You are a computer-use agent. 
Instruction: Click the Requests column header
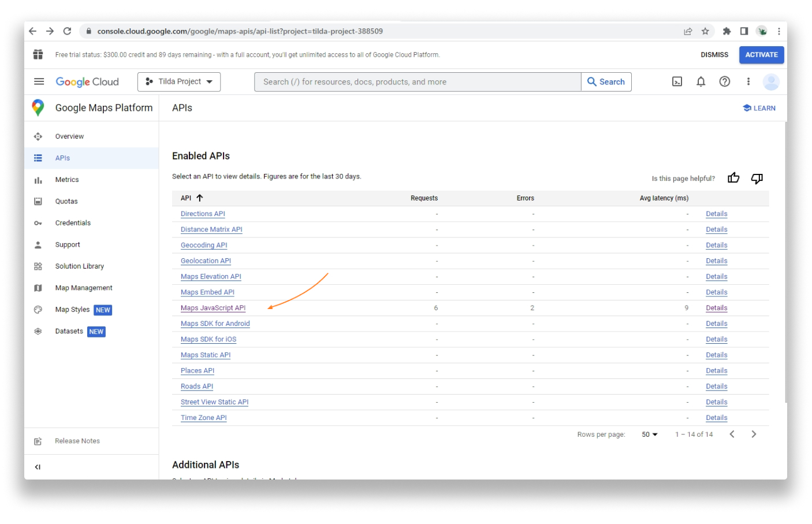(424, 198)
